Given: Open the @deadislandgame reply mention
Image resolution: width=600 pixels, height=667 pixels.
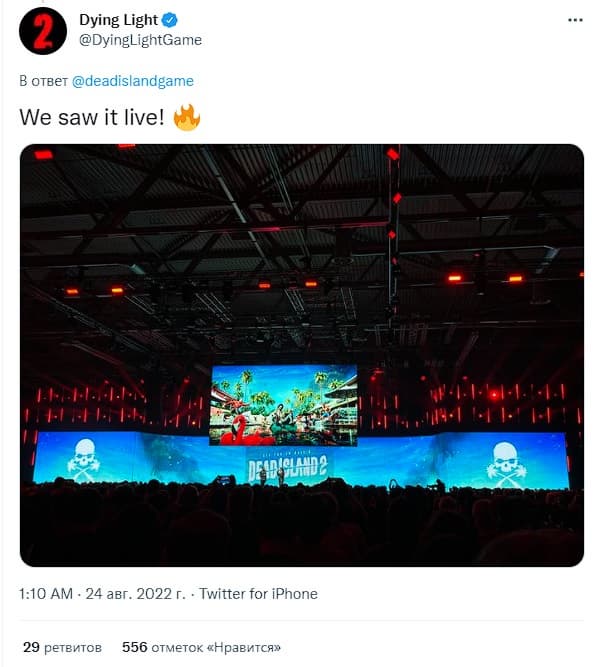Looking at the screenshot, I should [x=133, y=81].
